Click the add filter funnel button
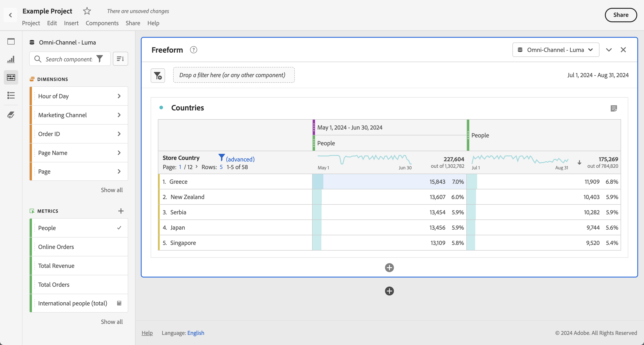Image resolution: width=644 pixels, height=345 pixels. tap(158, 75)
